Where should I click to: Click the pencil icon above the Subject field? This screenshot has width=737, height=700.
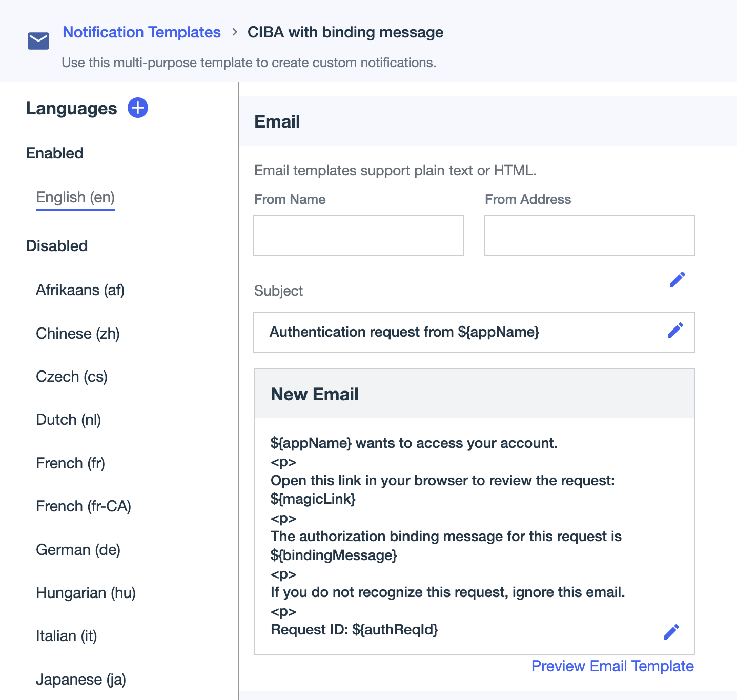coord(678,279)
